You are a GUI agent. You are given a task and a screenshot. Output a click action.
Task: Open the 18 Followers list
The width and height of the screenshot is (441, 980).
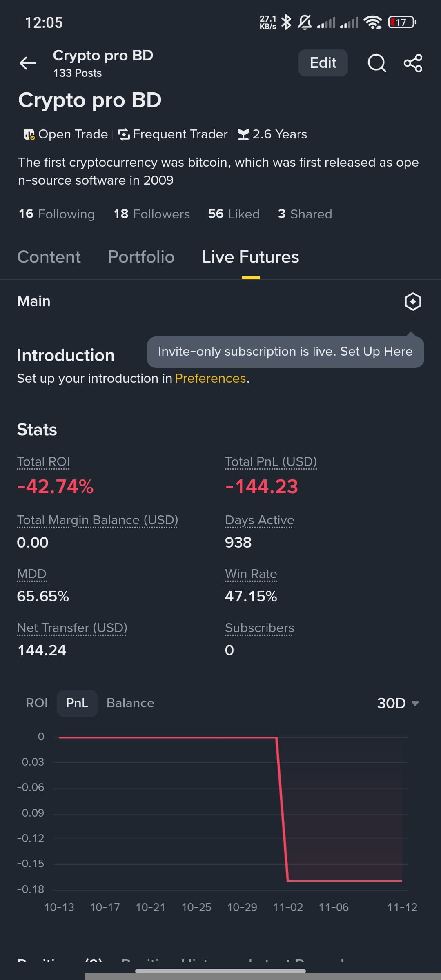pos(151,214)
